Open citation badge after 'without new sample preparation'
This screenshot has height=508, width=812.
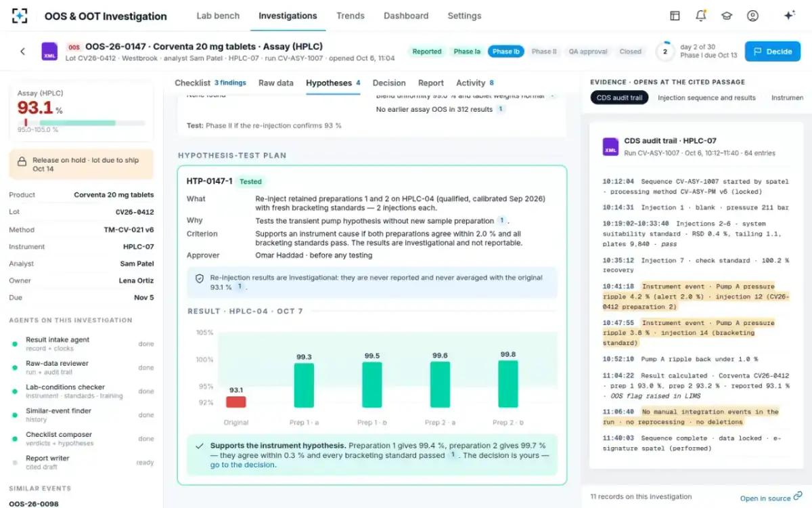501,221
